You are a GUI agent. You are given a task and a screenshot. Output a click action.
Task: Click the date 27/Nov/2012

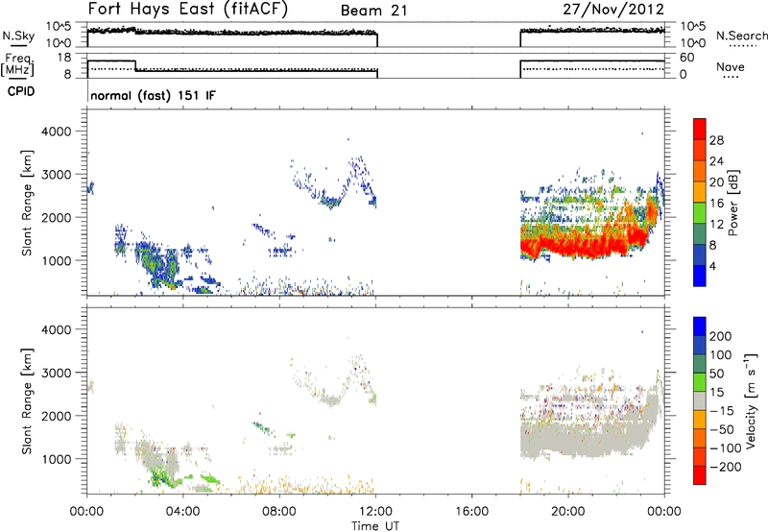coord(613,10)
